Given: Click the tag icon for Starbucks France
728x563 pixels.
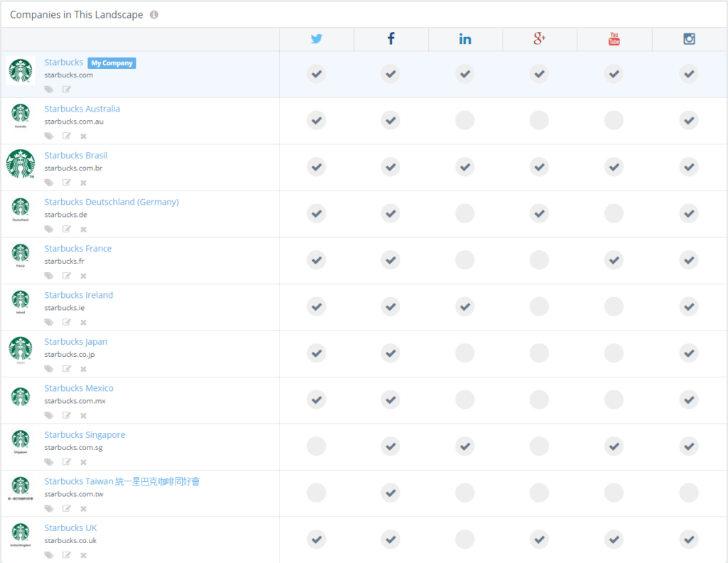Looking at the screenshot, I should point(49,276).
